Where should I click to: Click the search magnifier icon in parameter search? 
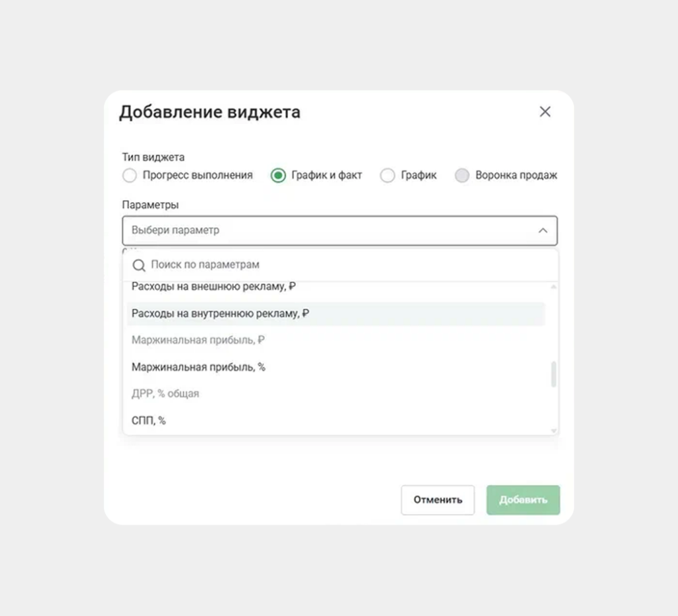pyautogui.click(x=139, y=265)
